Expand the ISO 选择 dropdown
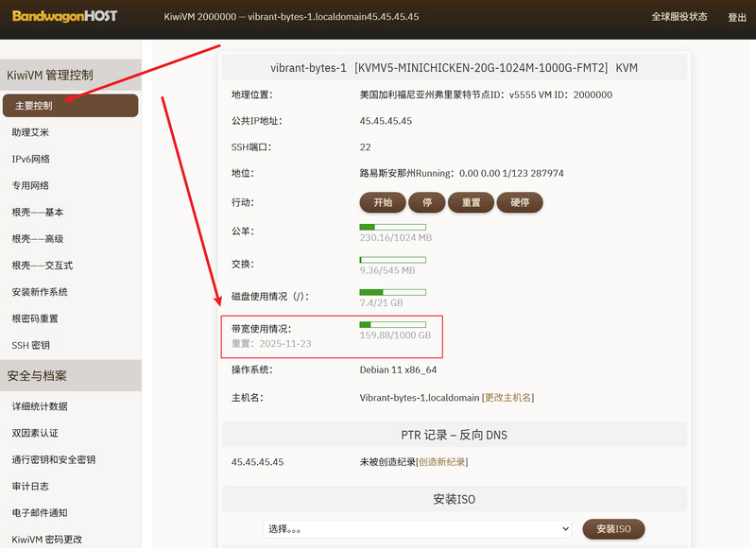The height and width of the screenshot is (550, 756). [x=418, y=529]
